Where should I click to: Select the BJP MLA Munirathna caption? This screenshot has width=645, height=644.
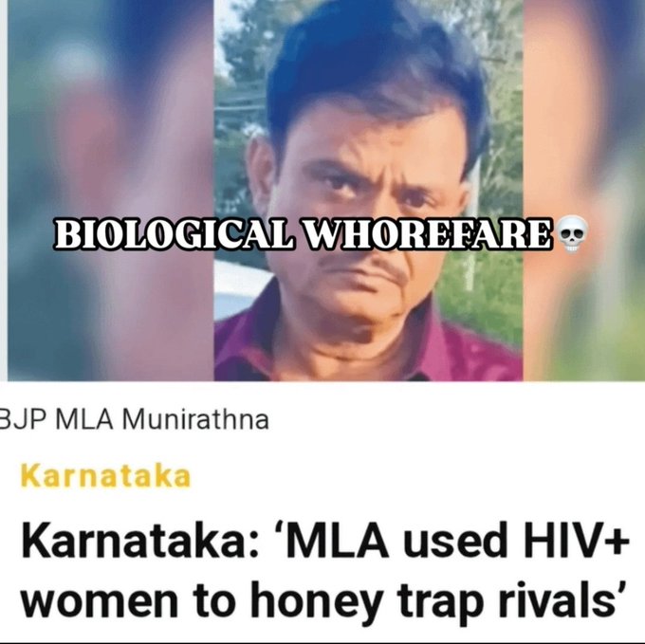134,420
